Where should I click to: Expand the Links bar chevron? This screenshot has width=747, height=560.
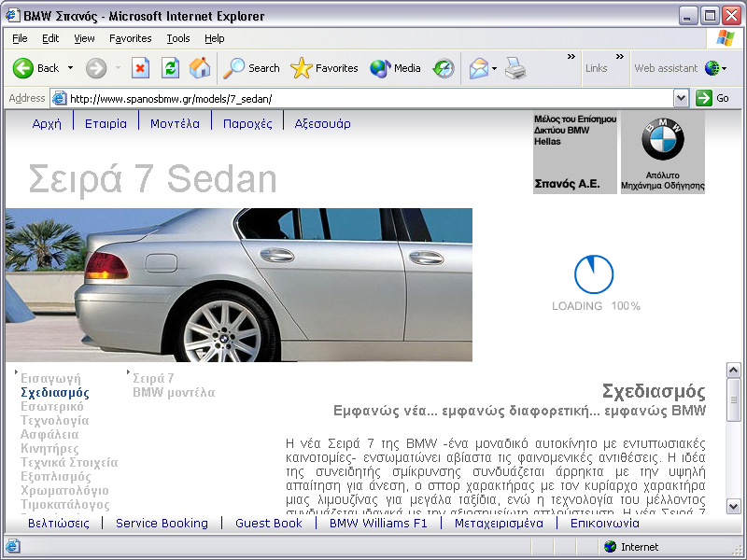[620, 57]
